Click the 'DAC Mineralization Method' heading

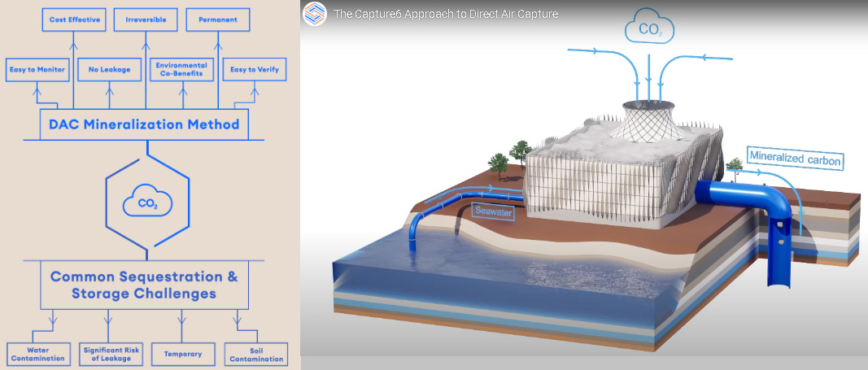coord(144,124)
